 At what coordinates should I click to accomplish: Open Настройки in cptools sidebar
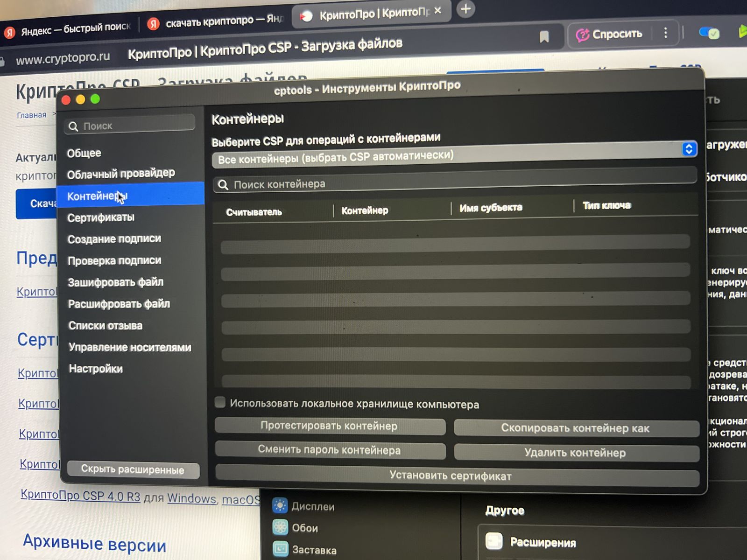coord(96,369)
